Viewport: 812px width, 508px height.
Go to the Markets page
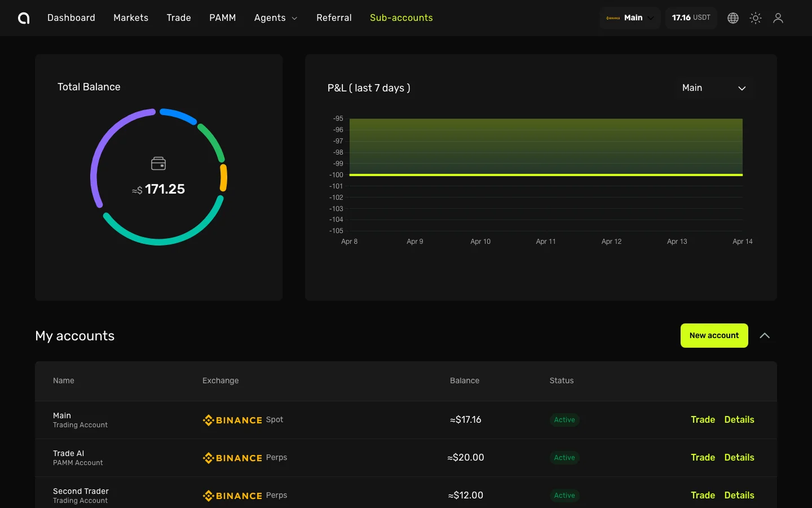131,18
